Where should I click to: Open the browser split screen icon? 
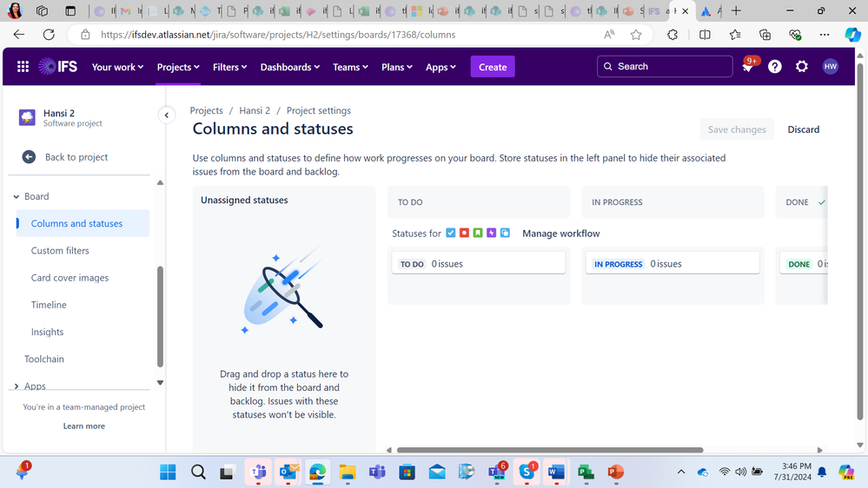705,35
